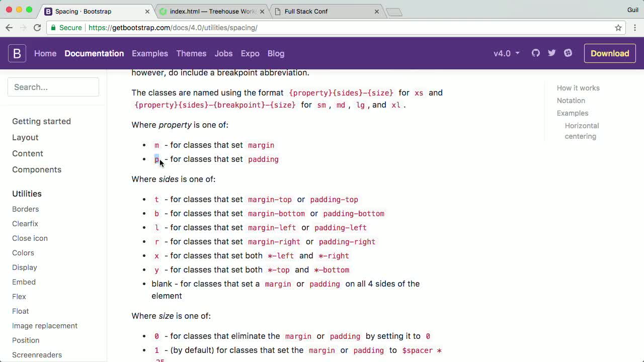Click the Secure lock indicator

(66, 28)
